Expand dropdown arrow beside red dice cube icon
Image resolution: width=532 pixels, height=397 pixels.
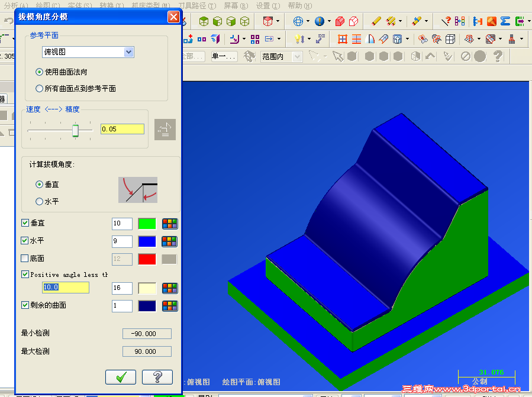coord(278,21)
